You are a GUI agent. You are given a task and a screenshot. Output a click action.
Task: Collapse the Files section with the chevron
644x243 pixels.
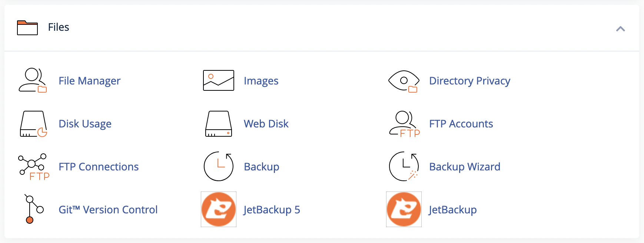[620, 29]
